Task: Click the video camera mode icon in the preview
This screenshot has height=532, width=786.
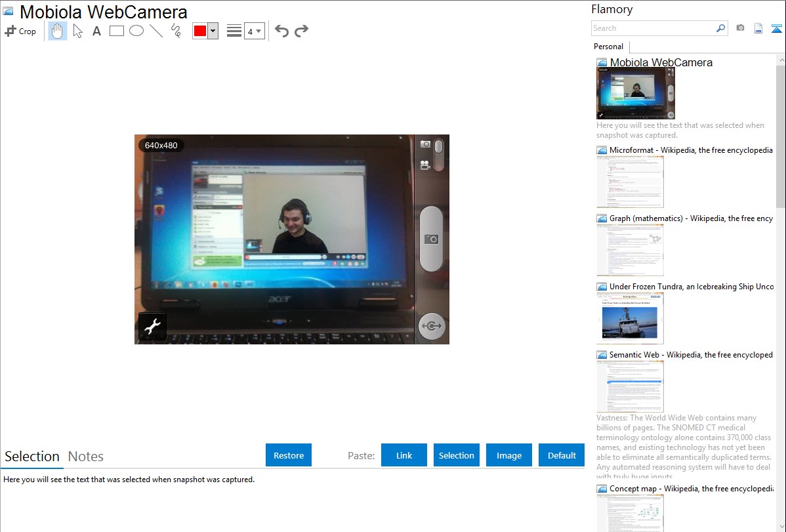Action: (425, 165)
